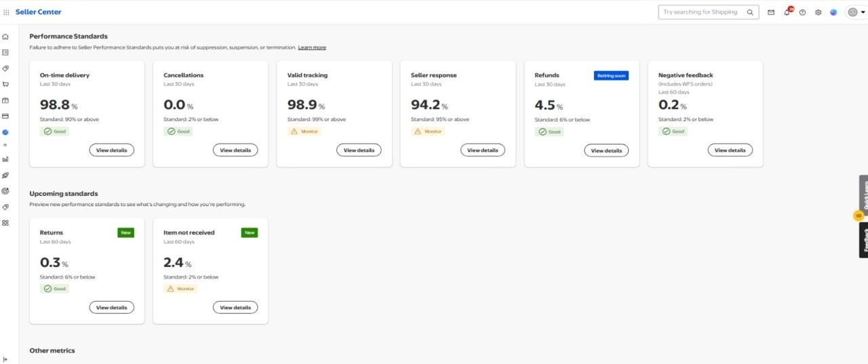Open the rocket growth icon in sidebar
The width and height of the screenshot is (868, 364).
5,175
